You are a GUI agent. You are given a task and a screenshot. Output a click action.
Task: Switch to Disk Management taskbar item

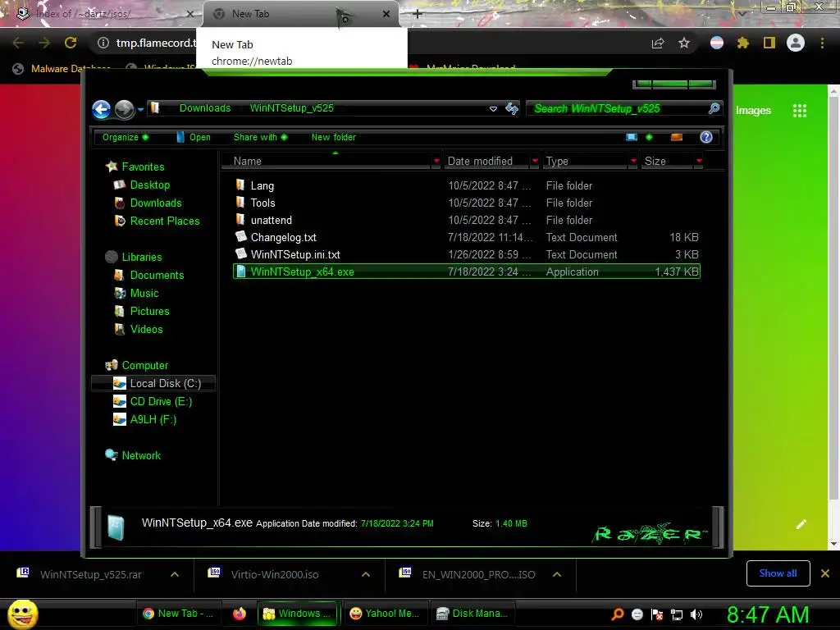[x=472, y=614]
